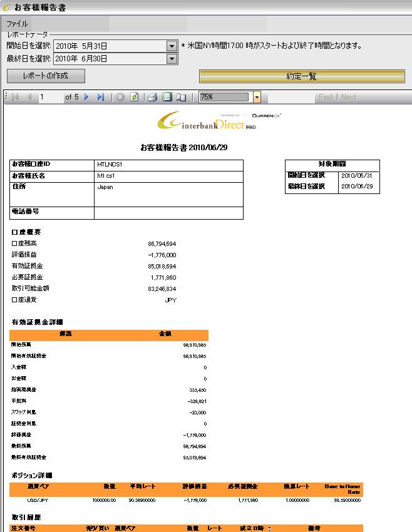Jump to last report page
This screenshot has width=412, height=532.
pos(100,97)
